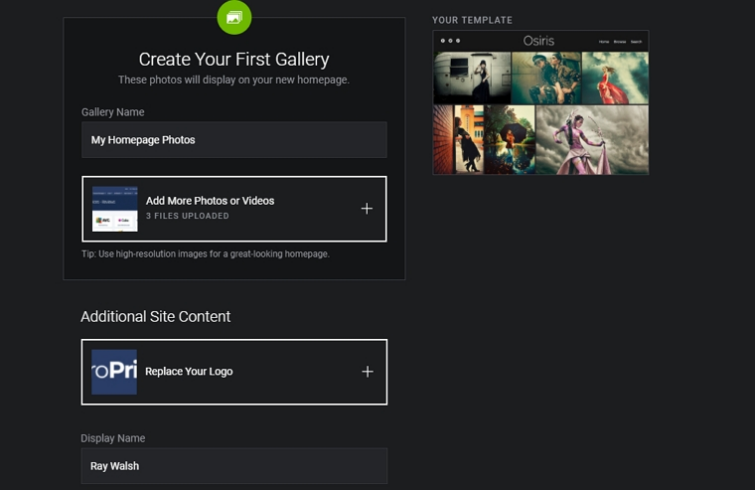
Task: Open Add More Photos or Videos uploader
Action: coord(234,209)
